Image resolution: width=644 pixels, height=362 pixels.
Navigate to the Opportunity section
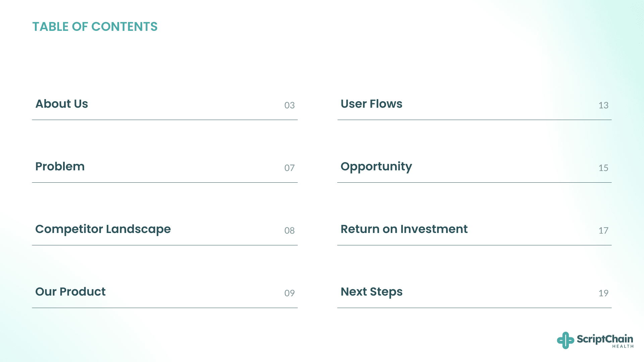click(376, 167)
